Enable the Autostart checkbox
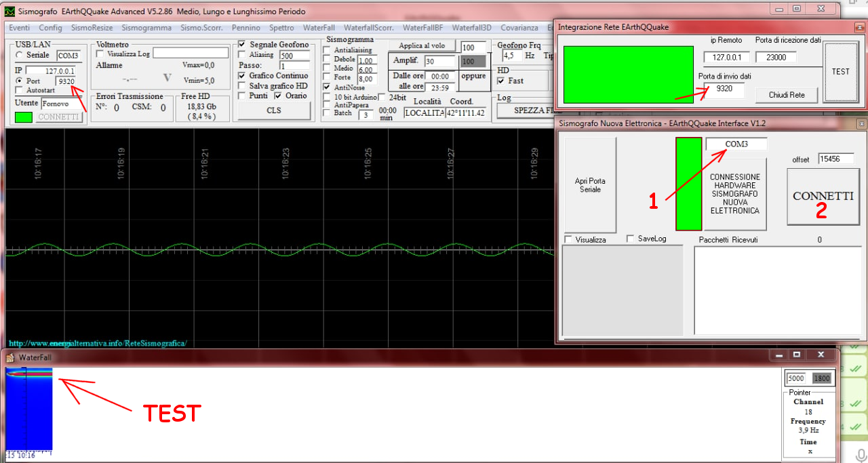The image size is (868, 463). pos(20,90)
